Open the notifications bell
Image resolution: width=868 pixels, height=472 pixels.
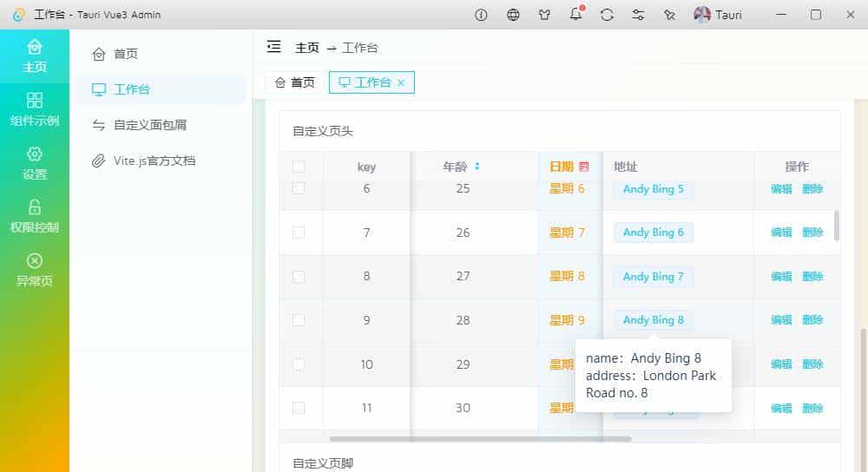pyautogui.click(x=575, y=14)
